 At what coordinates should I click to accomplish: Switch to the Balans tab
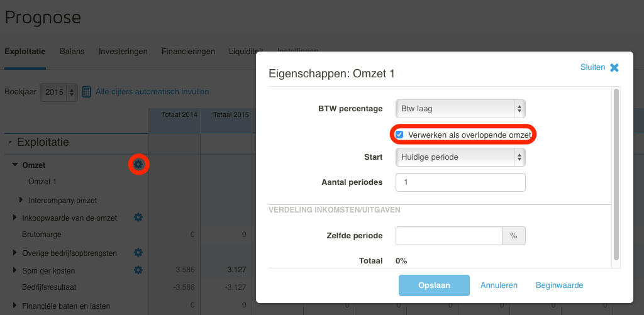(x=72, y=52)
